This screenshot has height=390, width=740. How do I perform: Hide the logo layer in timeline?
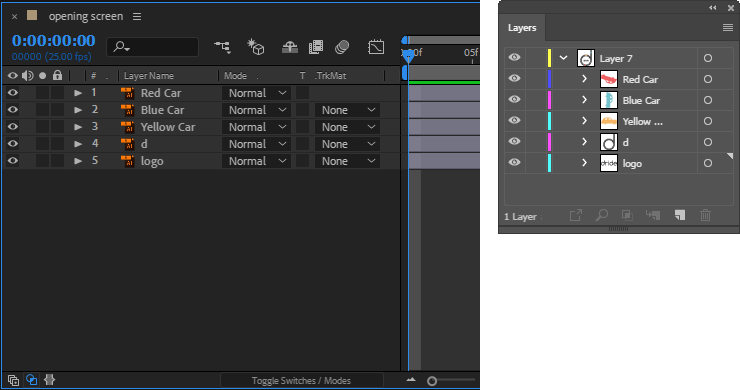pyautogui.click(x=13, y=161)
